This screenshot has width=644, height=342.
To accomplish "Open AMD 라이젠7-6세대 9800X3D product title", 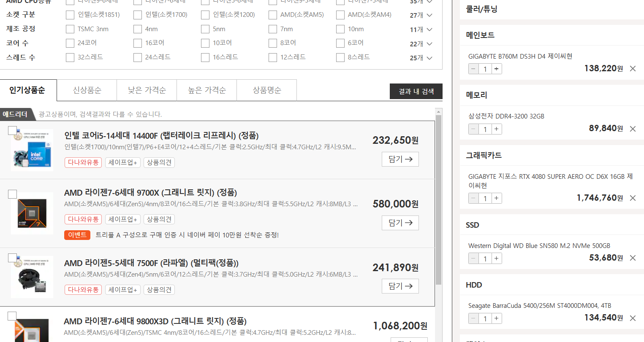I will pyautogui.click(x=155, y=321).
